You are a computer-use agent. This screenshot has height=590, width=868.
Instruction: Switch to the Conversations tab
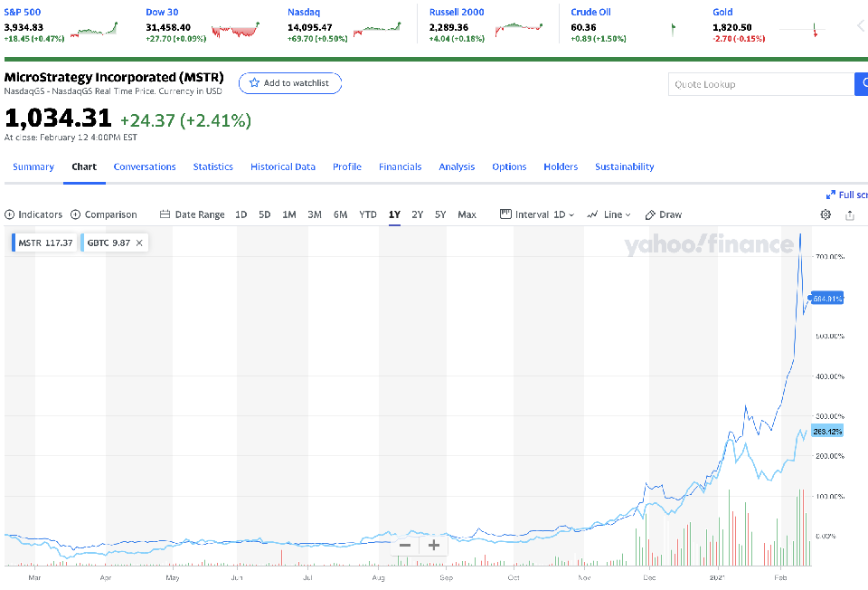coord(145,167)
